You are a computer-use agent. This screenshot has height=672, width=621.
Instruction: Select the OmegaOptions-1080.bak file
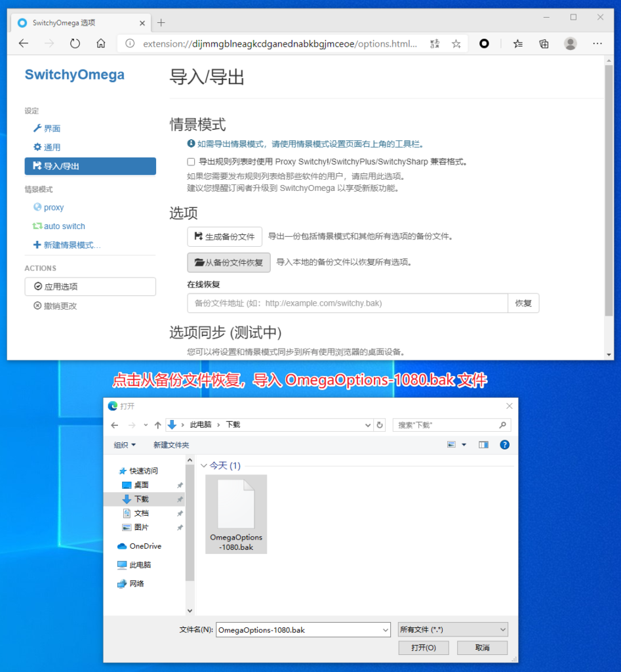click(x=236, y=514)
